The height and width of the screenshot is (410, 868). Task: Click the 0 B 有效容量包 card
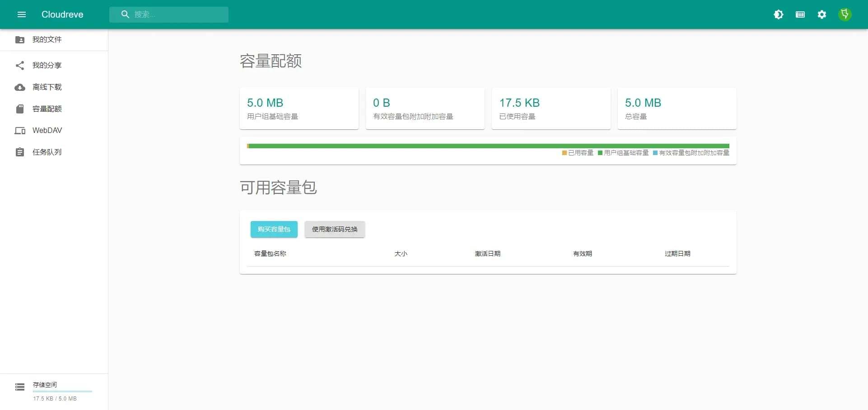pos(425,108)
